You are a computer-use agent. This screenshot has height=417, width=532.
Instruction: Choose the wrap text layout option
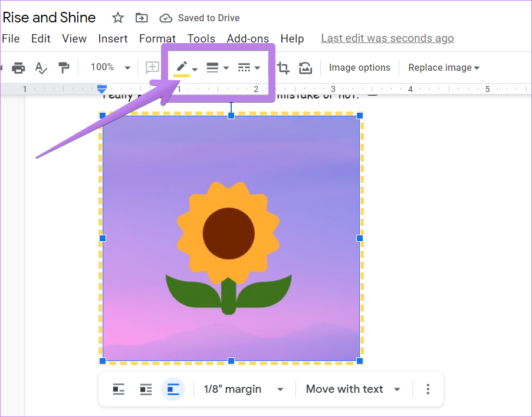click(x=146, y=389)
